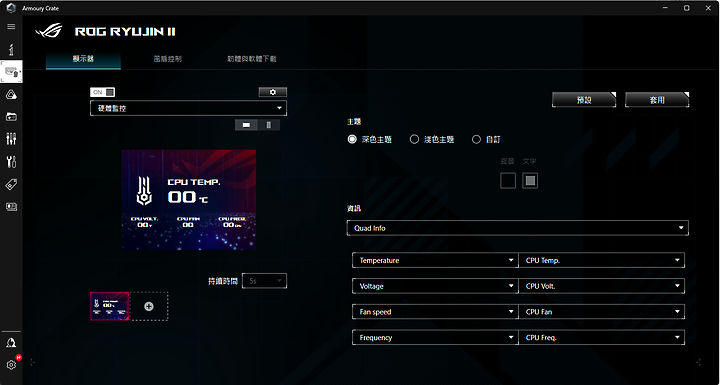Click the display gear settings button

[273, 92]
